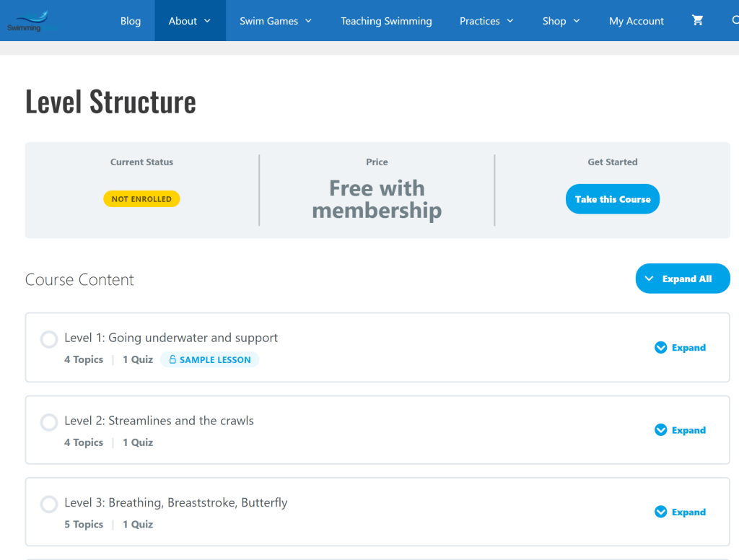The image size is (739, 560).
Task: Click the Take this Course button
Action: click(x=612, y=199)
